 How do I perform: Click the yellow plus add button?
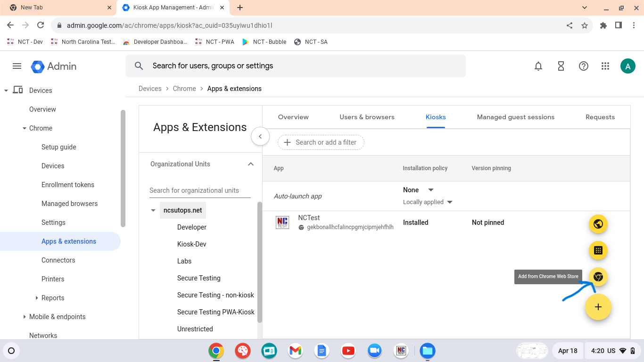(x=598, y=307)
